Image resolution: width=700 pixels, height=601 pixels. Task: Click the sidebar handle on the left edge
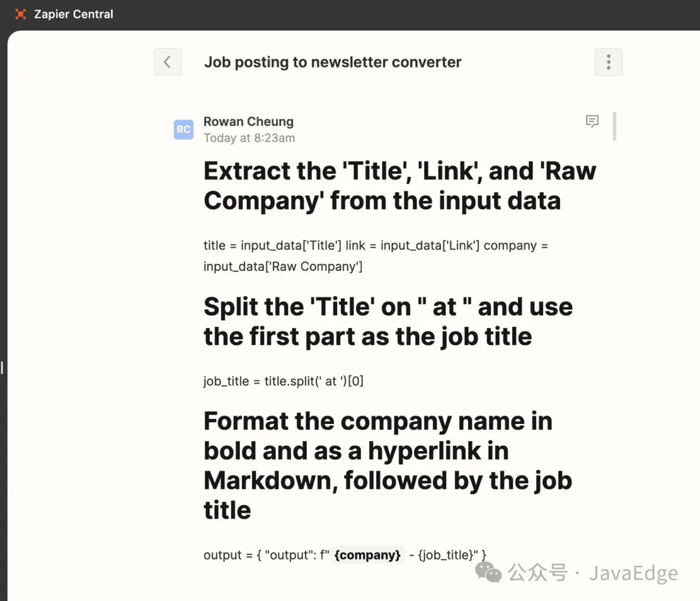(x=2, y=368)
